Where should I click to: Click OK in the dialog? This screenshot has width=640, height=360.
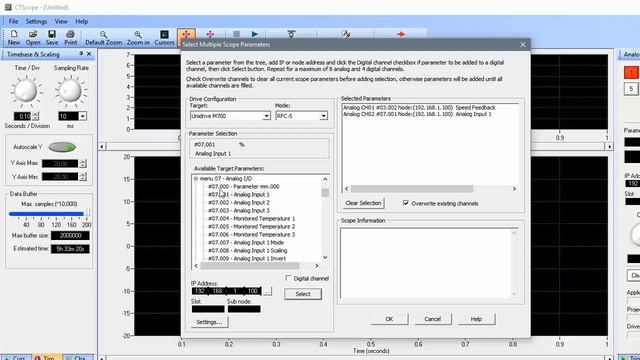click(x=389, y=319)
